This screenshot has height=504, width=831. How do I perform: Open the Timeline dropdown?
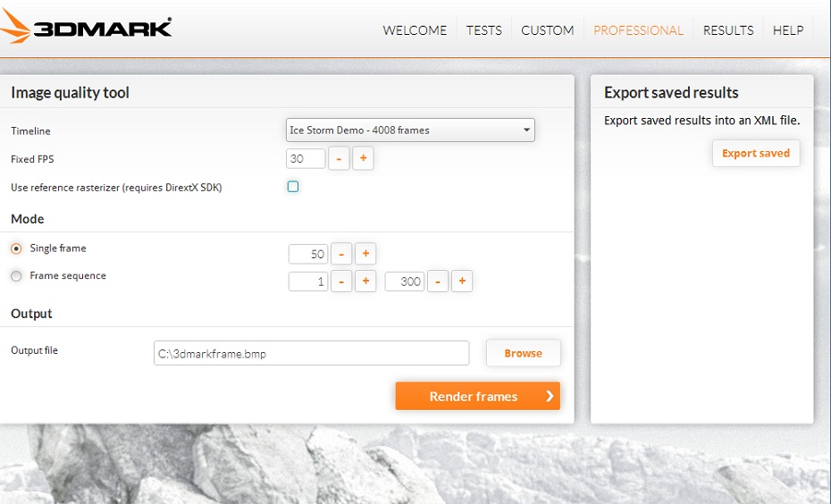[410, 130]
